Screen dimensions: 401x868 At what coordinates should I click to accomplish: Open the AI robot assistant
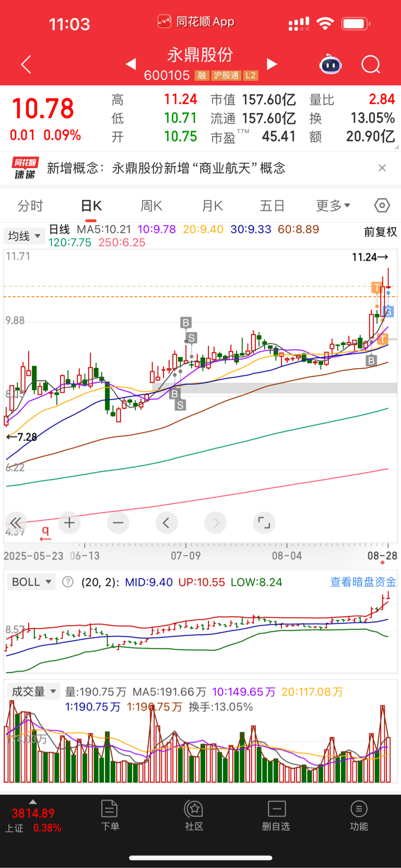point(331,64)
